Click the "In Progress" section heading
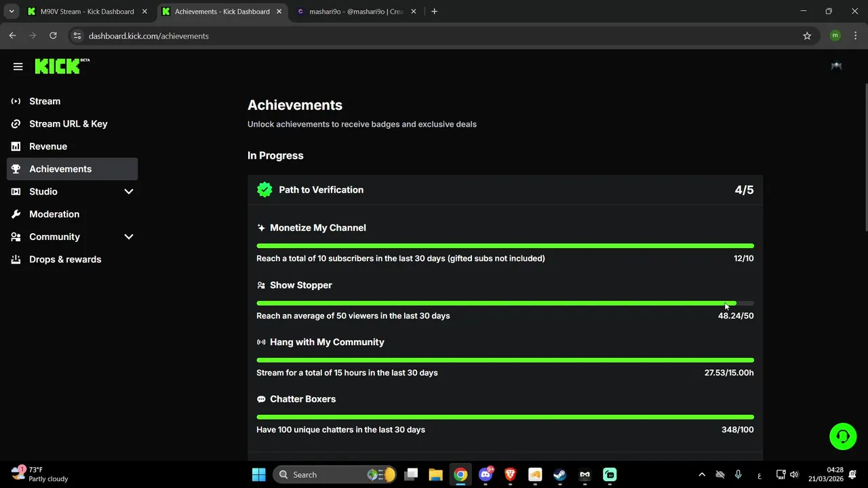The width and height of the screenshot is (868, 488). point(275,155)
